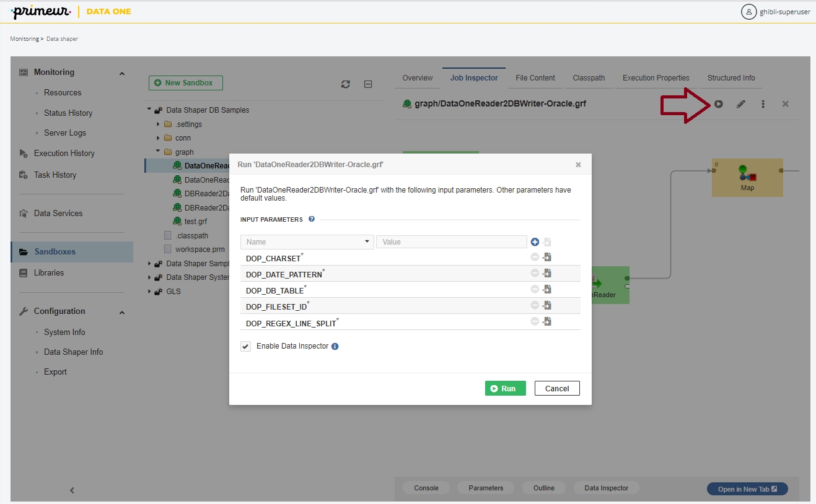Close the Run dialog with X
Screen dimensions: 816x504
[x=578, y=165]
